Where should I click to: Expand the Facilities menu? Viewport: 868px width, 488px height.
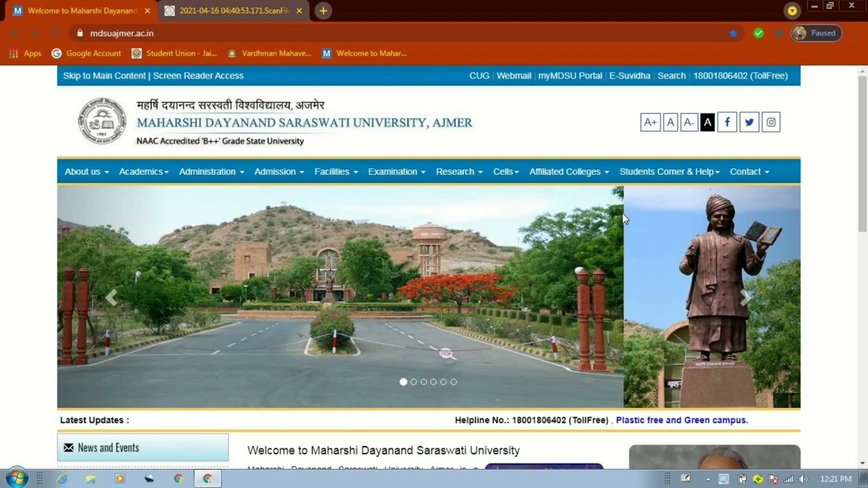(336, 171)
